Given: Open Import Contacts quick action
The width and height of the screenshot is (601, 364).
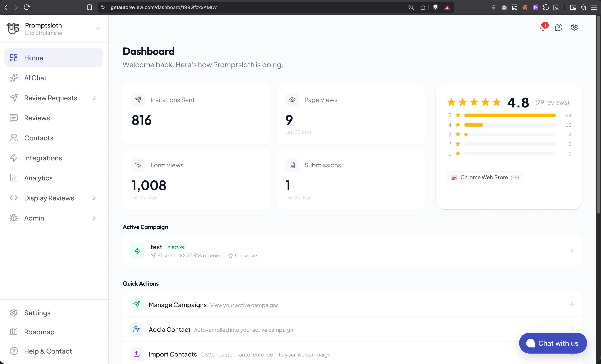Looking at the screenshot, I should (x=352, y=354).
